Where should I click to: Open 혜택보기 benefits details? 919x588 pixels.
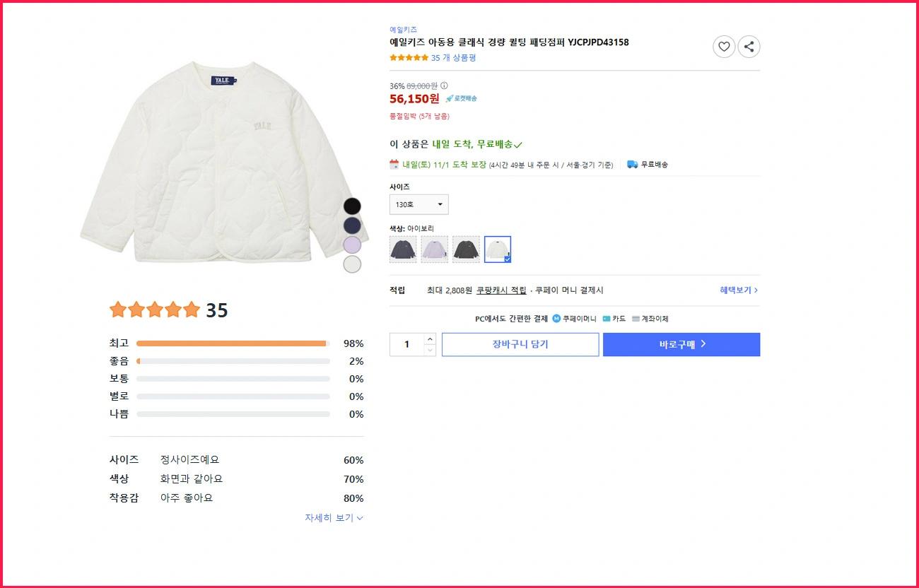click(737, 290)
